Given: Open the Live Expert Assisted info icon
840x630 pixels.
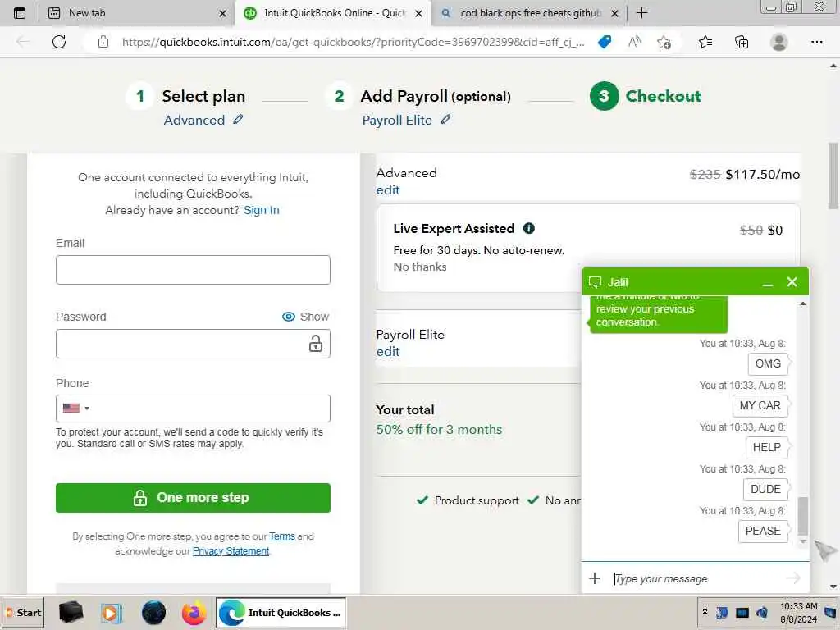Looking at the screenshot, I should tap(529, 228).
